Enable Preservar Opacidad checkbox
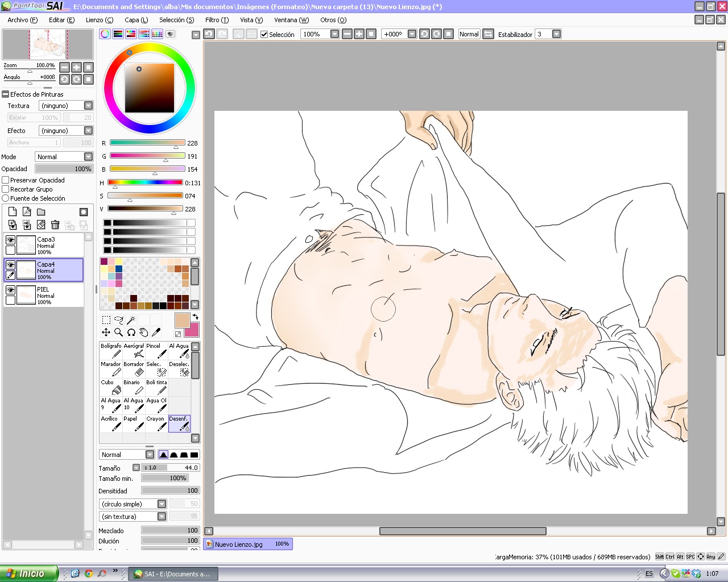Image resolution: width=728 pixels, height=582 pixels. (6, 180)
